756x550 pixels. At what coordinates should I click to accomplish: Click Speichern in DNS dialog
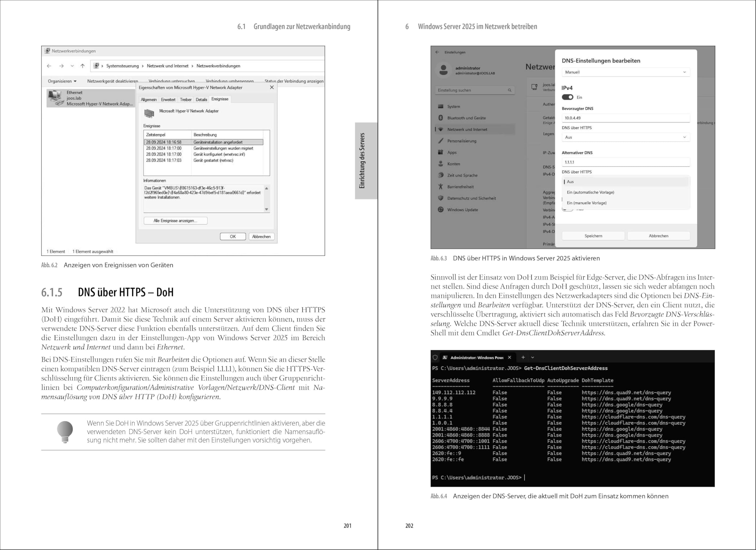coord(593,236)
